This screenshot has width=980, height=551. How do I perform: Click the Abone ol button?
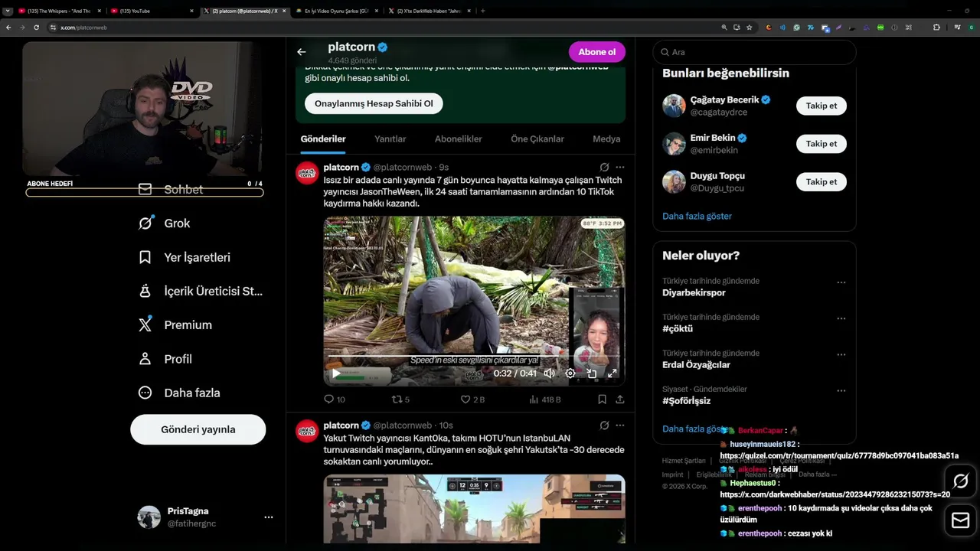pyautogui.click(x=597, y=52)
